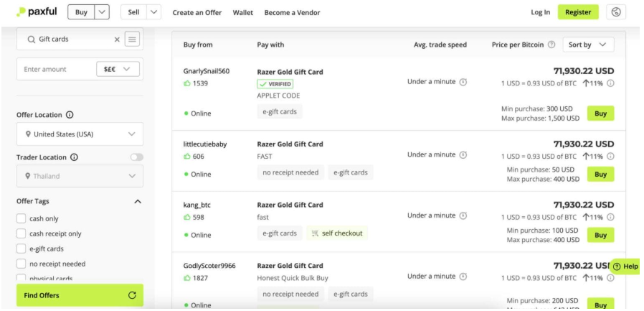Open kang_btc profile

tap(196, 205)
